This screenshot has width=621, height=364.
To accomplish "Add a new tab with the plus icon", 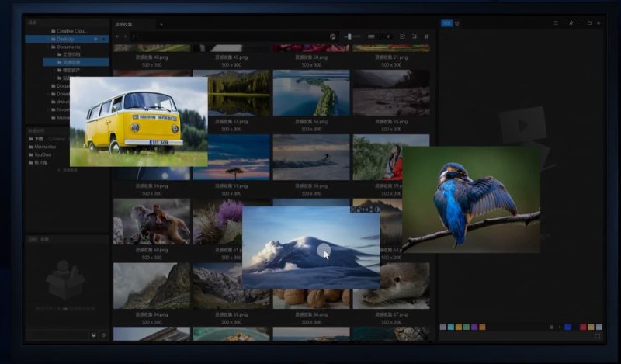I will [x=161, y=25].
